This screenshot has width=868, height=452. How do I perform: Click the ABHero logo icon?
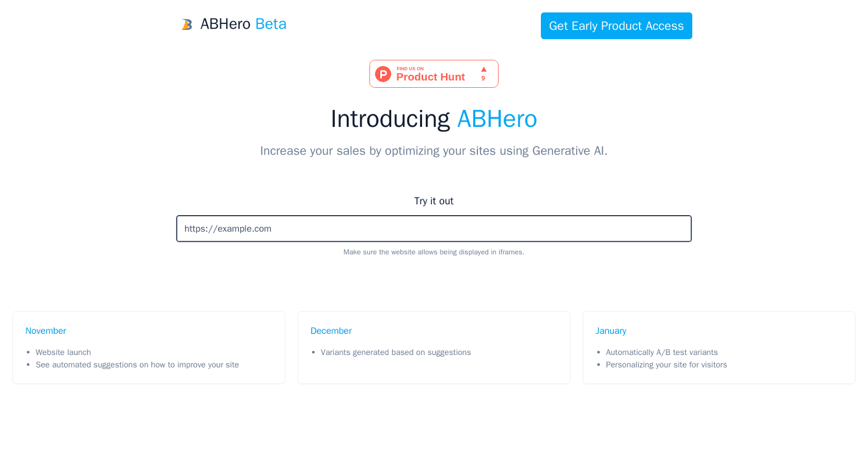pyautogui.click(x=187, y=24)
